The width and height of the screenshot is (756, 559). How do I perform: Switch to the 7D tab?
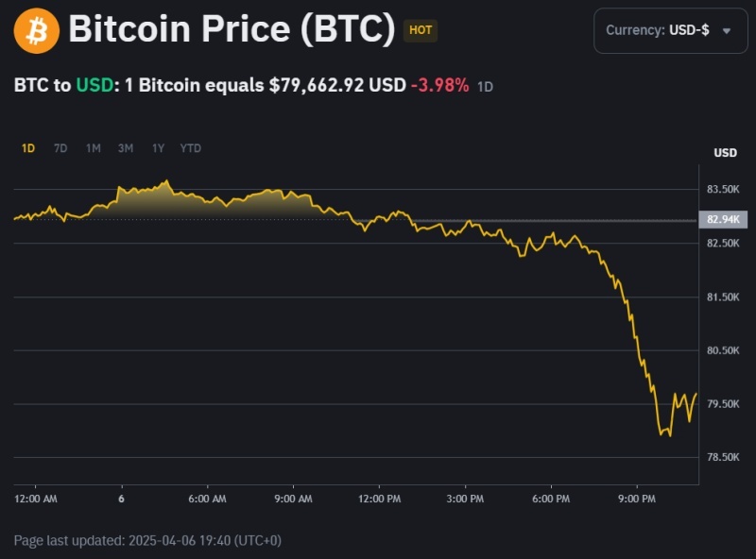click(x=59, y=148)
